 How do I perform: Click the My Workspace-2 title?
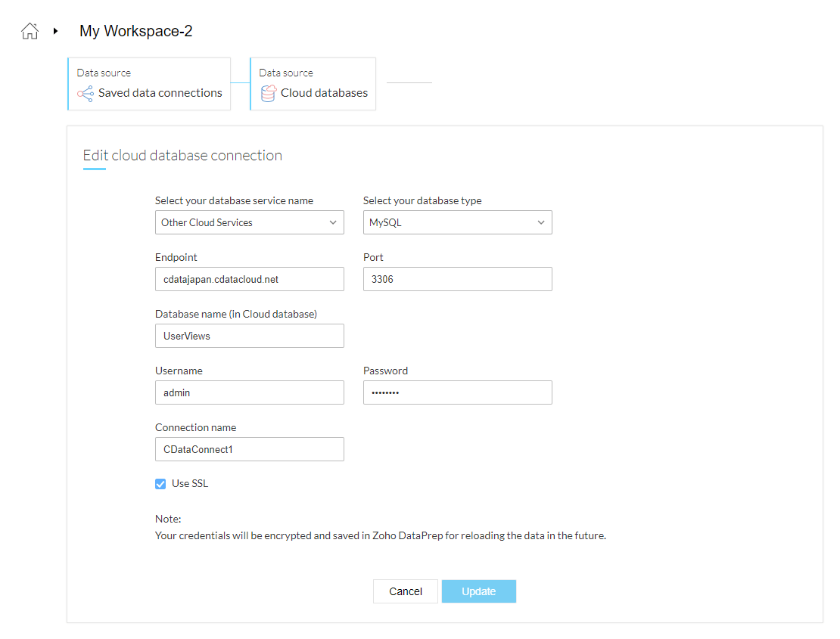(135, 31)
